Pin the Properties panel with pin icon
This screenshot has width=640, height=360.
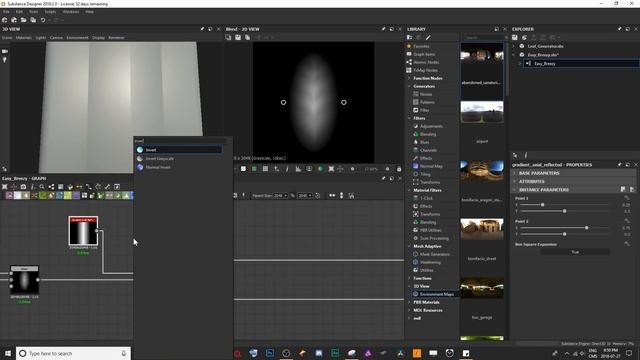[x=619, y=164]
